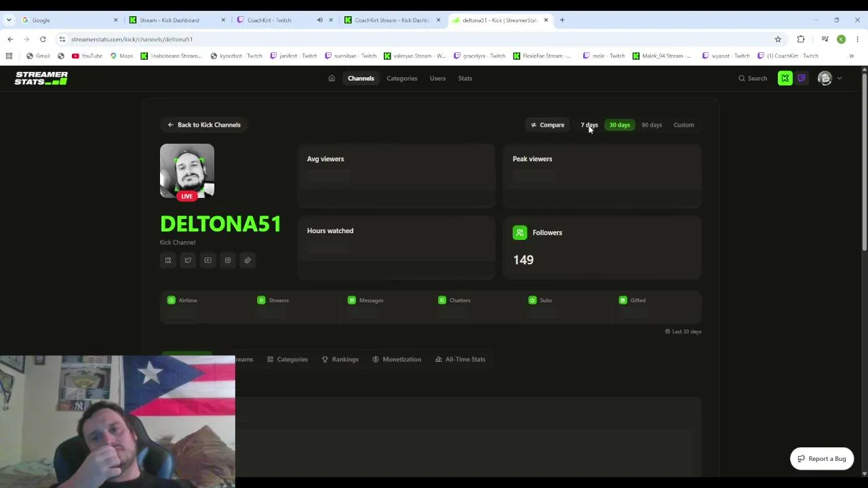Choose the Custom time range
Image resolution: width=868 pixels, height=488 pixels.
(x=684, y=125)
